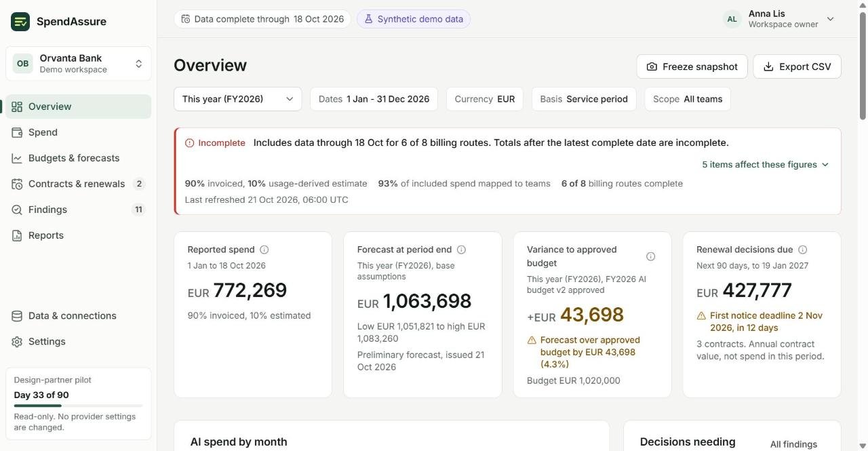This screenshot has height=451, width=868.
Task: Open info icon next to Forecast at period end
Action: [461, 250]
